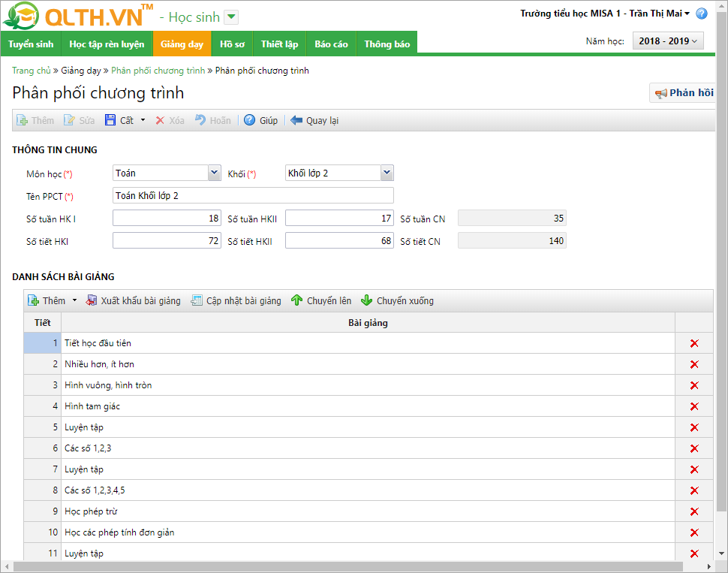The width and height of the screenshot is (728, 573).
Task: Click the Cất save floppy disk icon
Action: pyautogui.click(x=110, y=120)
